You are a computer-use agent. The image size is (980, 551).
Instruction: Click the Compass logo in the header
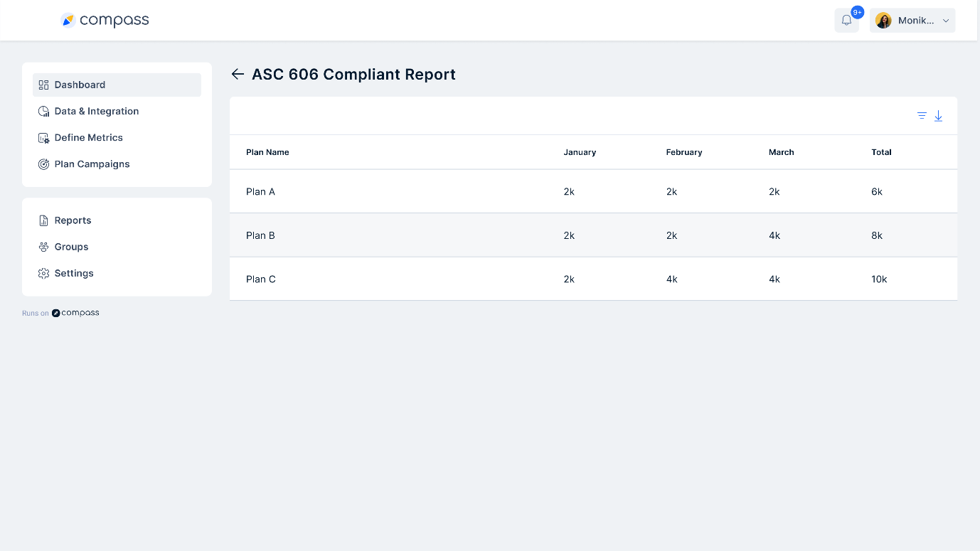[105, 20]
